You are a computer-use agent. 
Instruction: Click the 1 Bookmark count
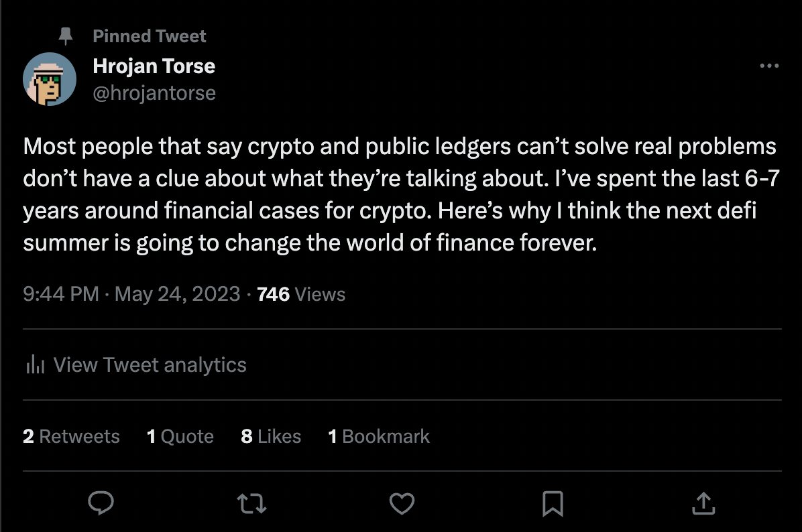point(378,437)
